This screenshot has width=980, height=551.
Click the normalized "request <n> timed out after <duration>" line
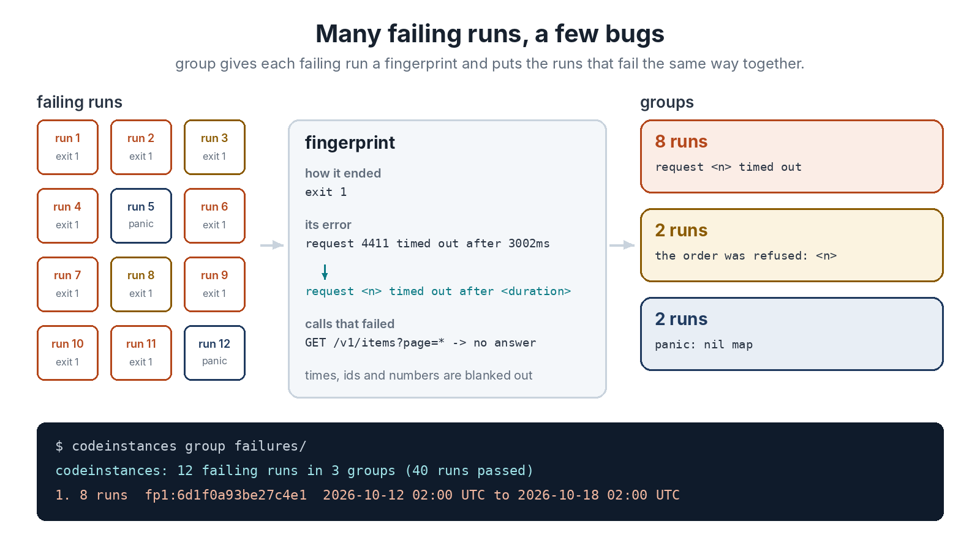[439, 291]
